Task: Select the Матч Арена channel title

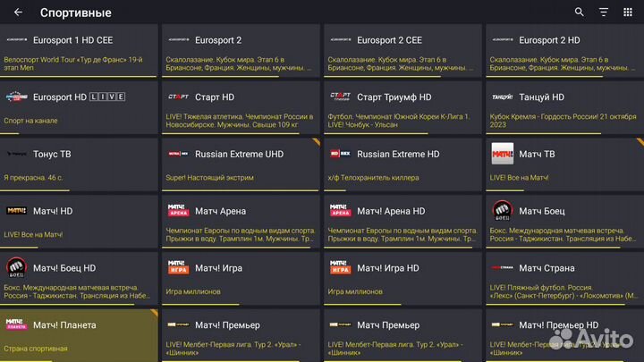Action: pyautogui.click(x=220, y=211)
